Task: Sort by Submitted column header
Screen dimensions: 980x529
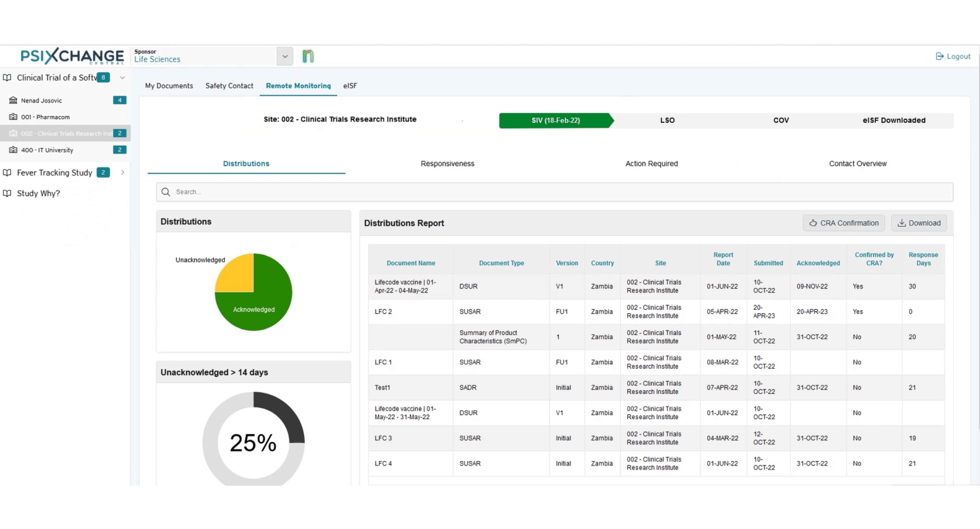Action: [x=768, y=263]
